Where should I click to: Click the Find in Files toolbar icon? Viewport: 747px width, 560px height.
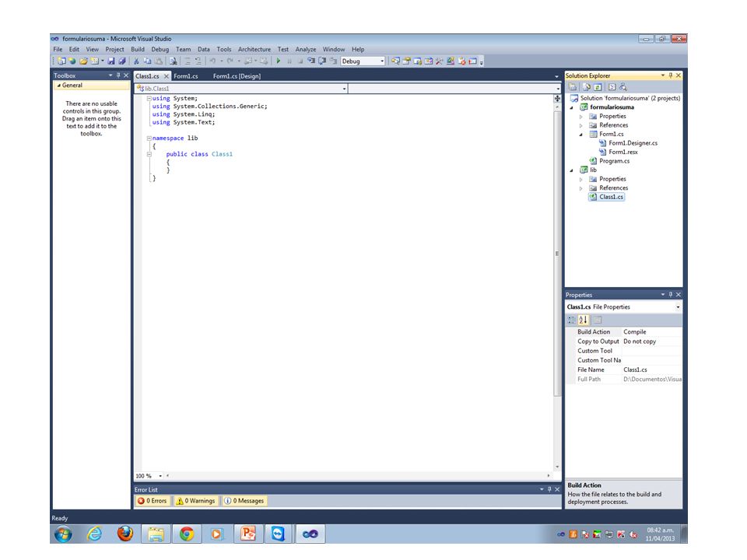pos(173,61)
